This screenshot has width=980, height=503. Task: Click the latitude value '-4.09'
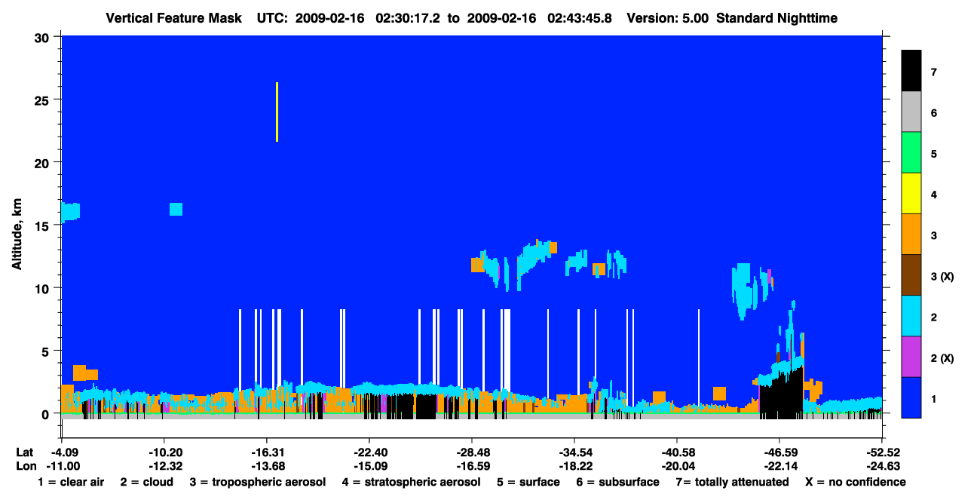point(63,452)
